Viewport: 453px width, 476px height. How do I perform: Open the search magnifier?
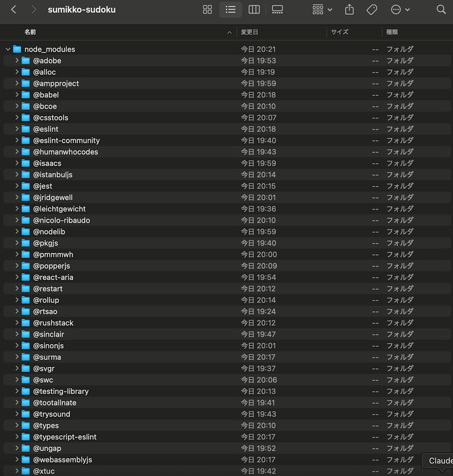(441, 9)
